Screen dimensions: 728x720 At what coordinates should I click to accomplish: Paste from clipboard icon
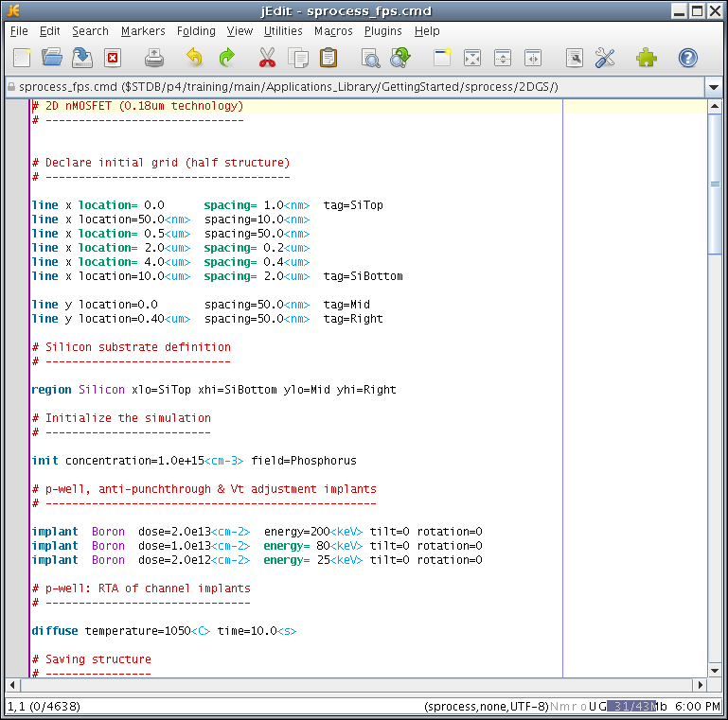328,58
